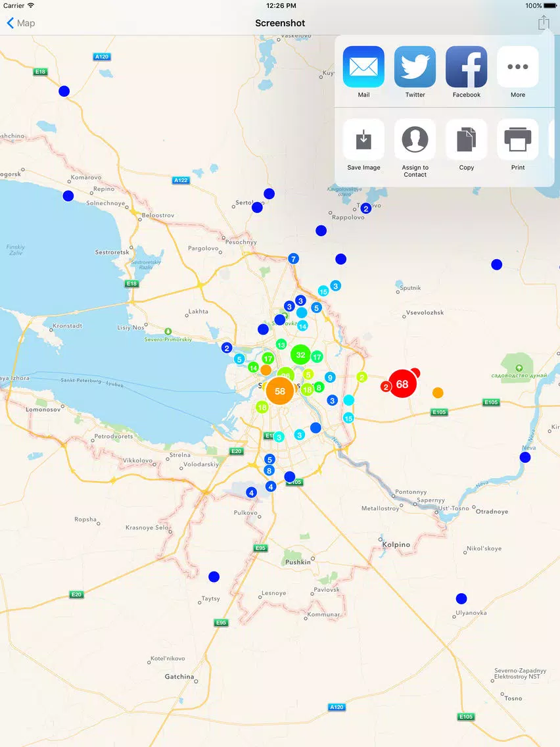560x747 pixels.
Task: Tap the share icon in navigation bar
Action: point(544,22)
